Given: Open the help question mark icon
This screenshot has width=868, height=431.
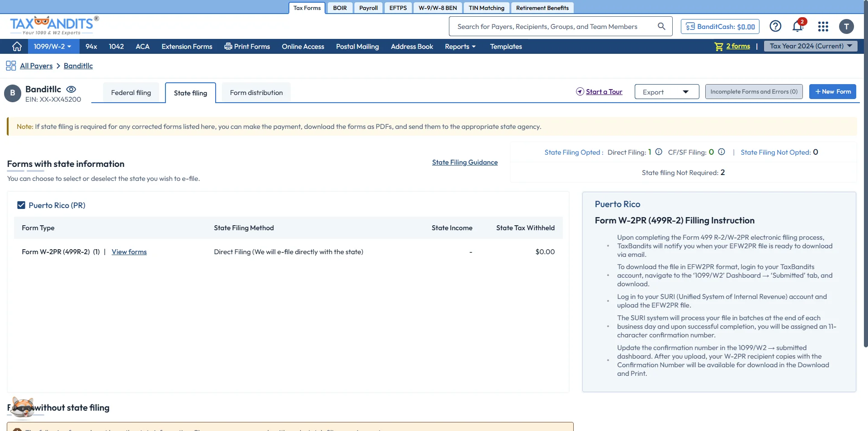Looking at the screenshot, I should coord(775,26).
